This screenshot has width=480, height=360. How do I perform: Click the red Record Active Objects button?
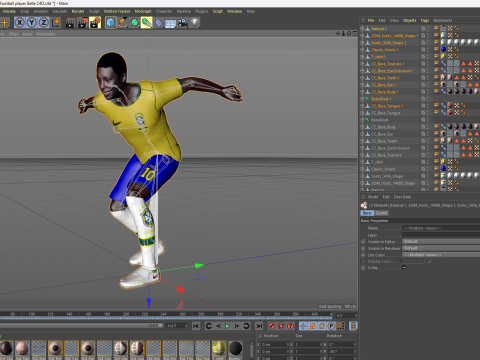pyautogui.click(x=272, y=326)
